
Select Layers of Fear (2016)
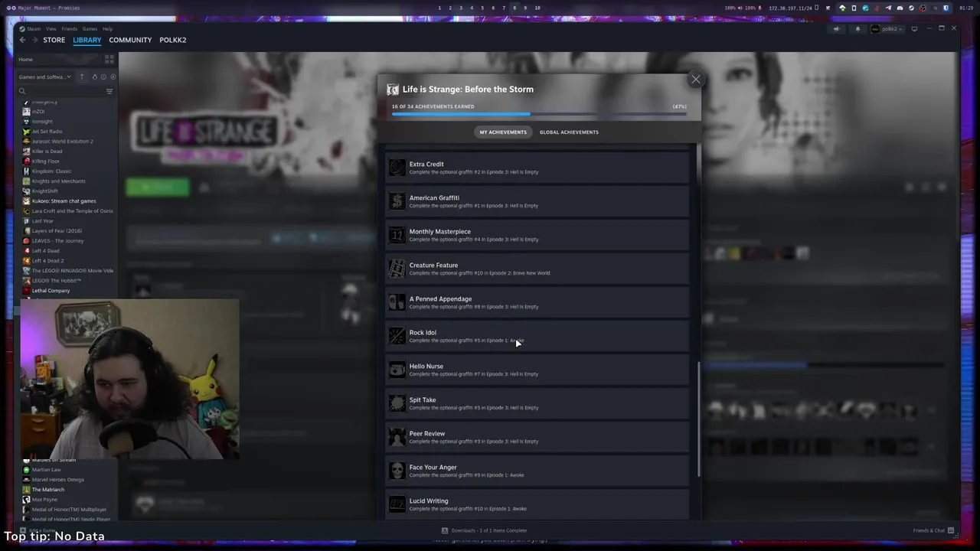[x=57, y=231]
